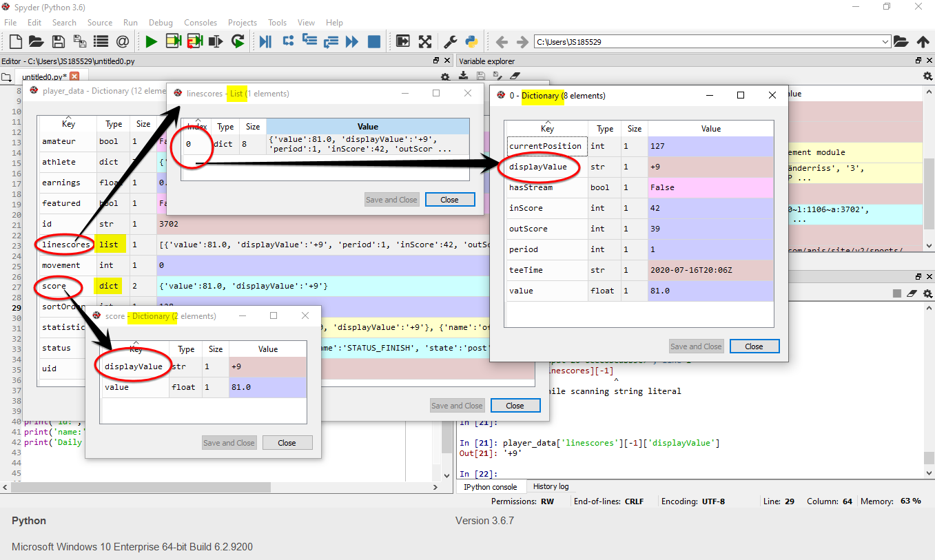Save the current file

58,41
